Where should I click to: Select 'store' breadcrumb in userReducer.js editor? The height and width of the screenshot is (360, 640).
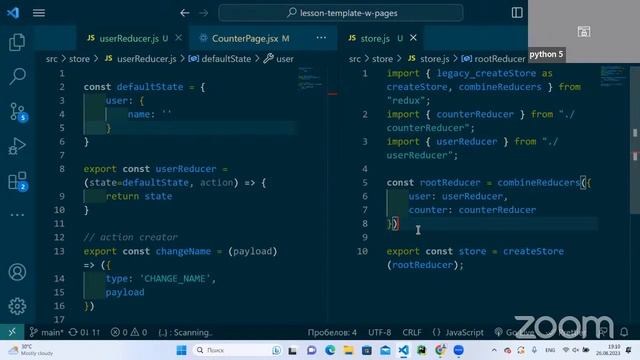(x=79, y=59)
